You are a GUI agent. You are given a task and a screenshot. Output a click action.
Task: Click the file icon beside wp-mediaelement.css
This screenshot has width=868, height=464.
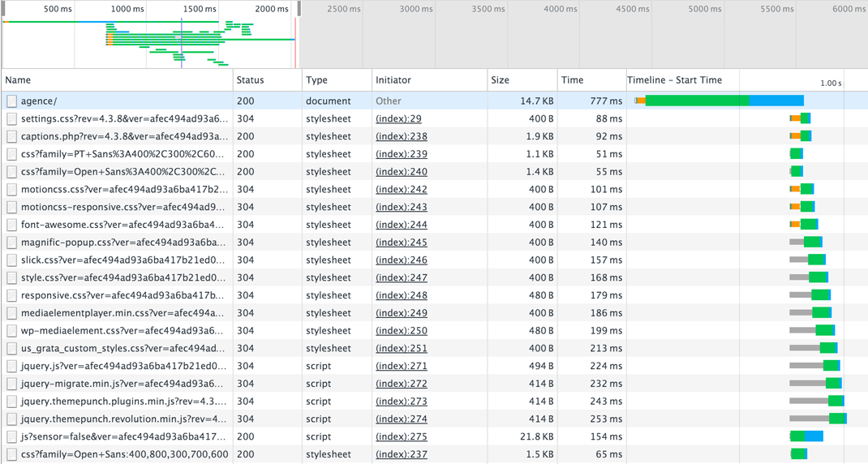[11, 331]
